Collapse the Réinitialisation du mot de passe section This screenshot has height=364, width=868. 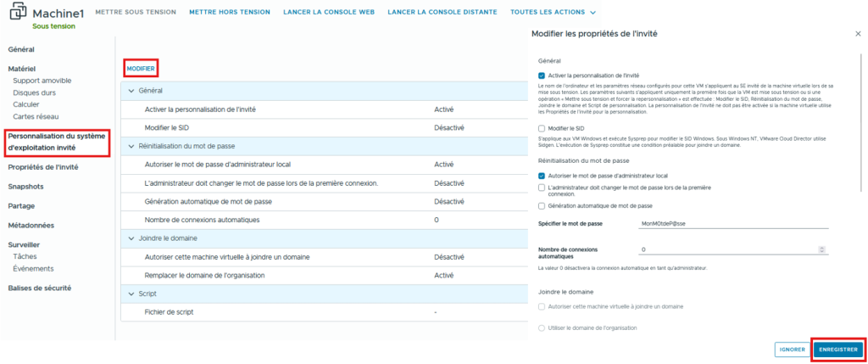131,147
